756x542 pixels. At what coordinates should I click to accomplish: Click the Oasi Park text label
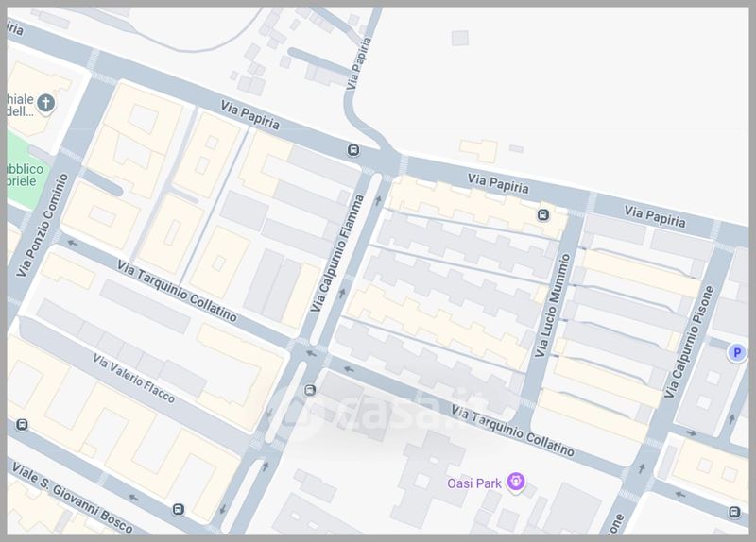click(x=474, y=483)
